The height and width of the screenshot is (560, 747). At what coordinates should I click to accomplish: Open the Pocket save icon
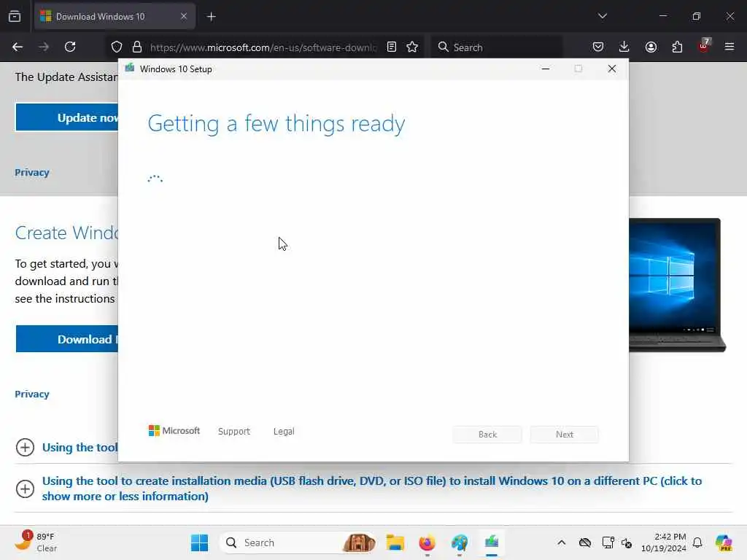click(598, 47)
